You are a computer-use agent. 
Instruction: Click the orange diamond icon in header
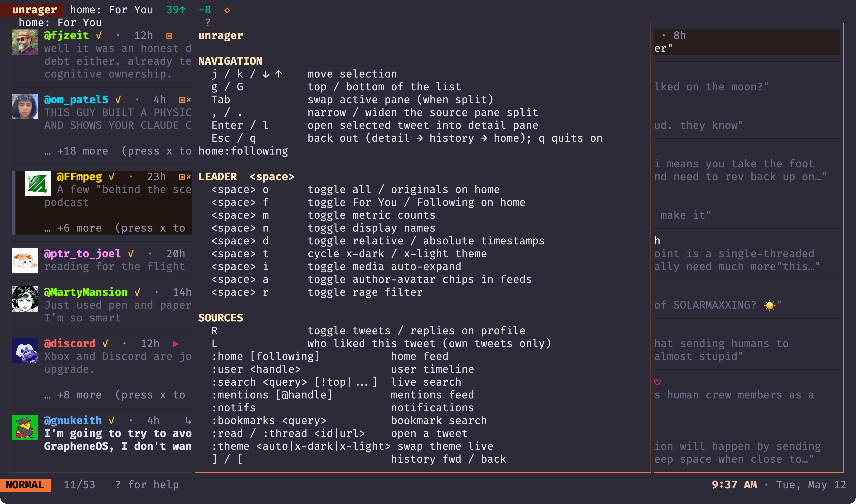coord(227,10)
